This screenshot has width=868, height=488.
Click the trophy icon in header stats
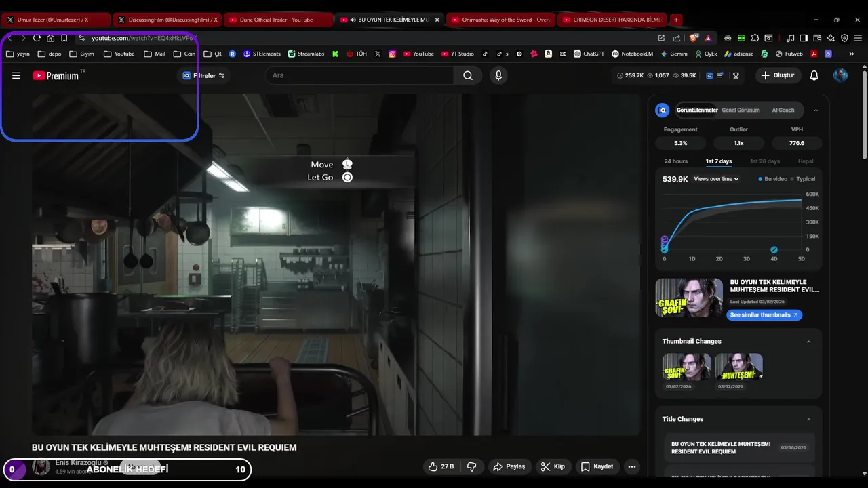pos(736,75)
